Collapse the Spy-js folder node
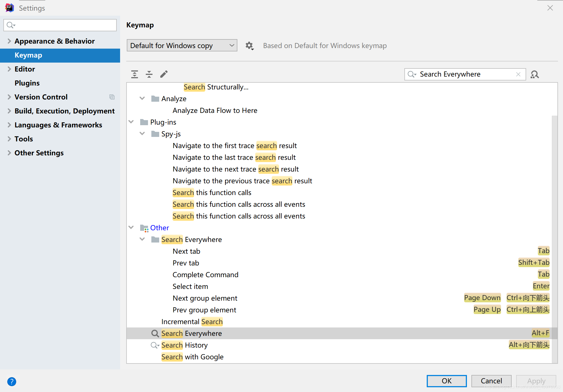 coord(142,134)
